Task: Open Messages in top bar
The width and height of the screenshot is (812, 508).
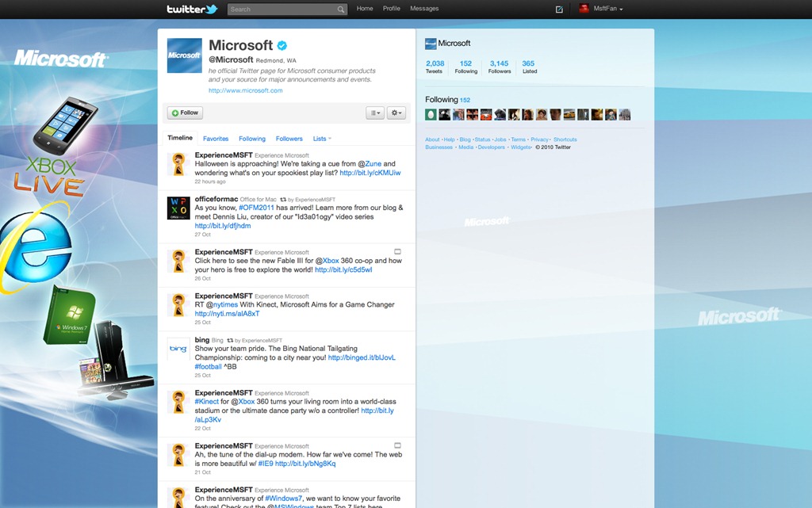Action: (x=424, y=9)
